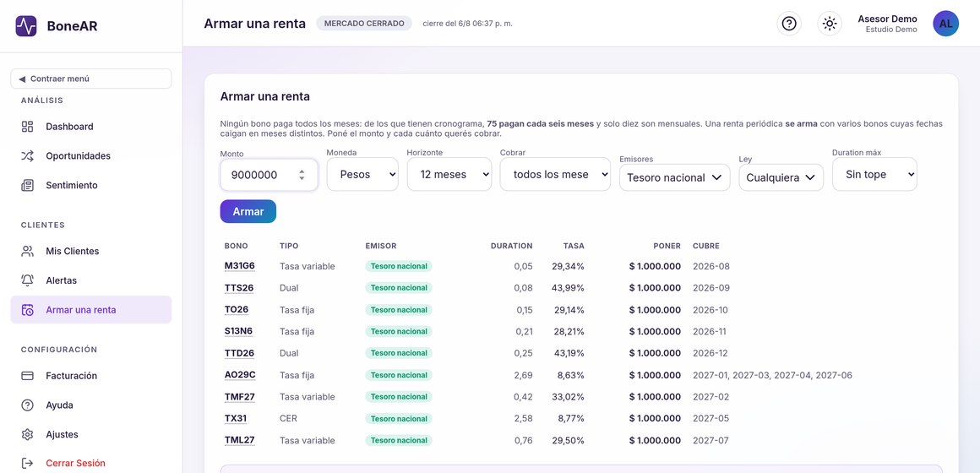
Task: Expand the Ley Cualquiera selector
Action: point(781,177)
